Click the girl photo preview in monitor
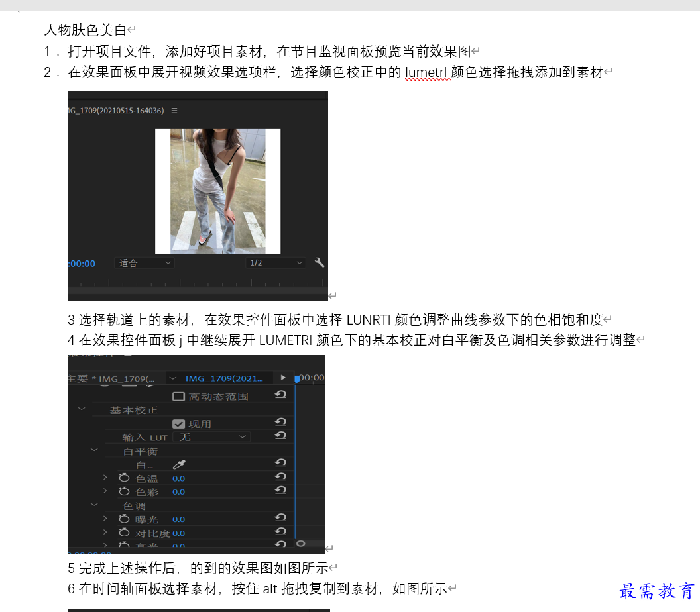Screen dimensions: 700x612 point(218,191)
